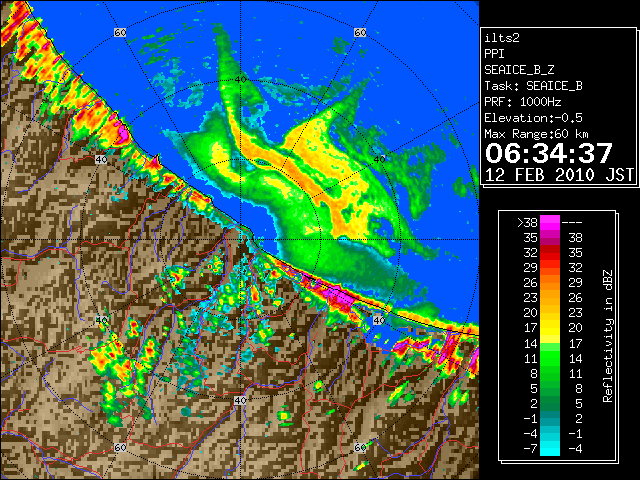Pick the cyan band at the scale bottom

(550, 449)
